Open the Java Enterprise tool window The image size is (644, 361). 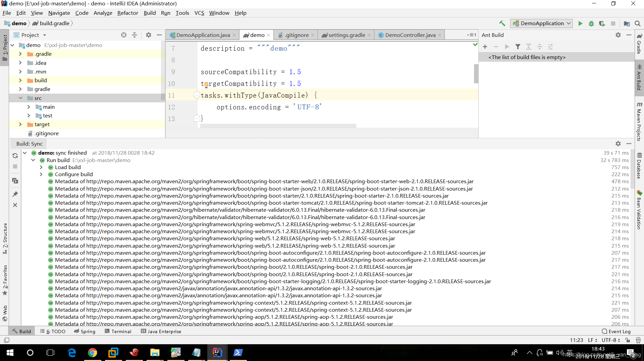(x=161, y=331)
